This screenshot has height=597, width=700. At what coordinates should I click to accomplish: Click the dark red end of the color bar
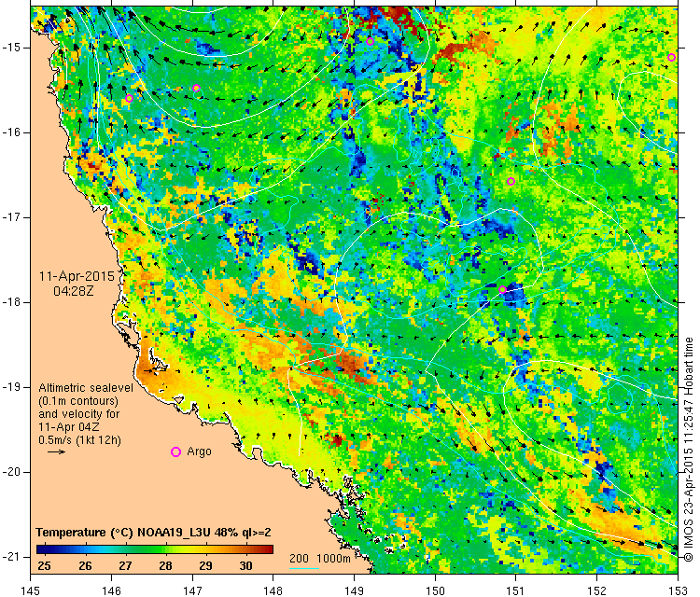tap(268, 549)
